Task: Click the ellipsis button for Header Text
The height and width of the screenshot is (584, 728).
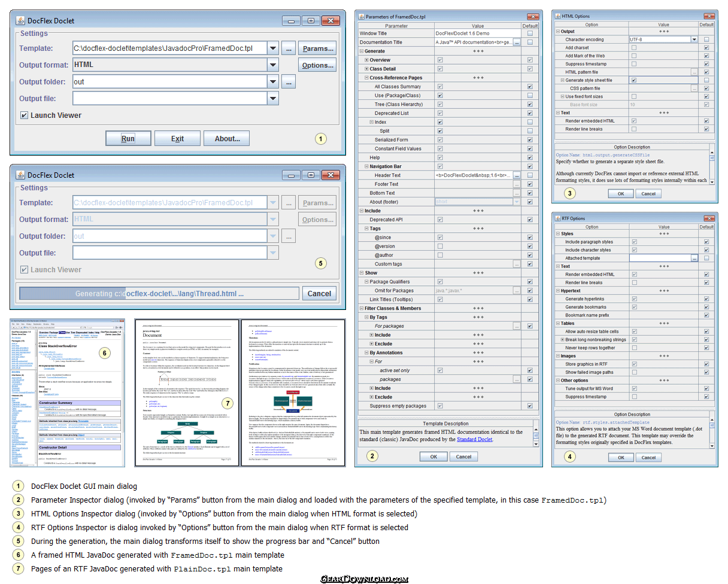Action: (x=517, y=175)
